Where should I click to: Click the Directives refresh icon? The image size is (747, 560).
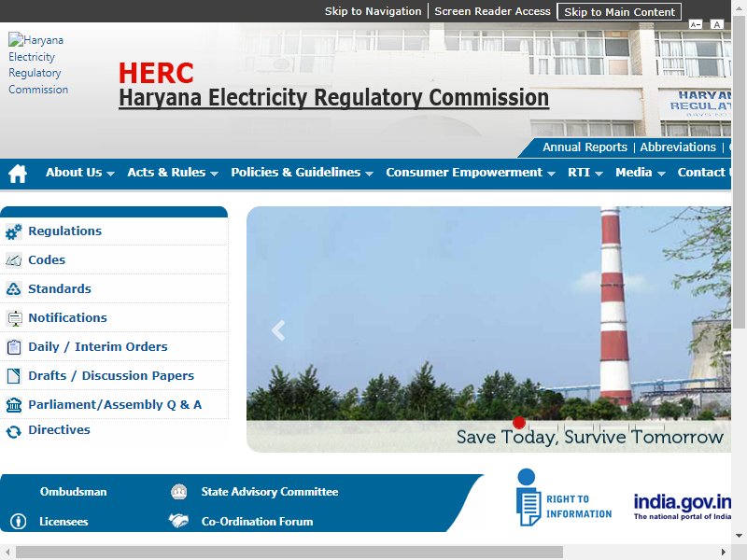tap(14, 431)
